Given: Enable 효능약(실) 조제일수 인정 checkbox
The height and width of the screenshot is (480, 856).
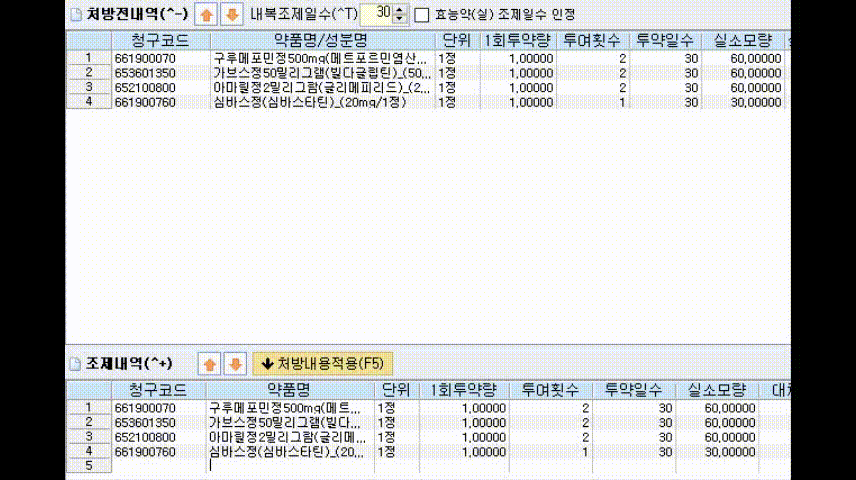Looking at the screenshot, I should (422, 15).
